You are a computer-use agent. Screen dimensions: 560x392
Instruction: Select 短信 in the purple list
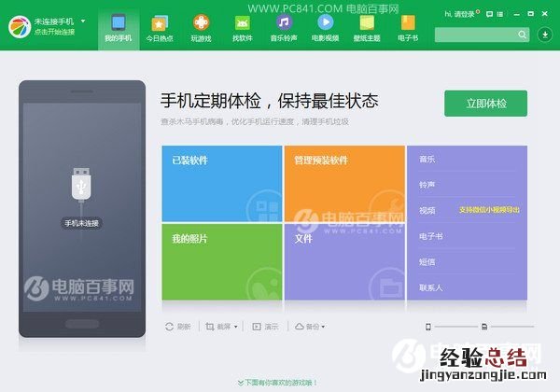click(427, 262)
